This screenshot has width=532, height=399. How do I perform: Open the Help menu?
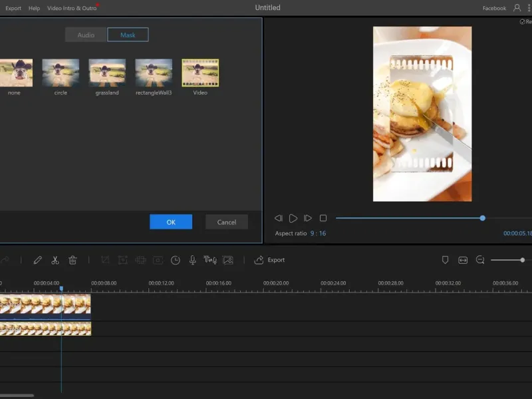[x=34, y=8]
